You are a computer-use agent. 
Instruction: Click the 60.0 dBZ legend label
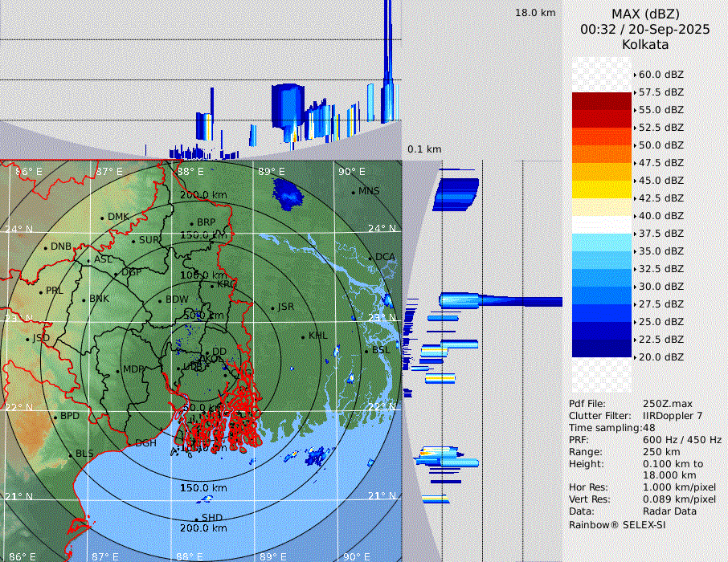point(661,75)
